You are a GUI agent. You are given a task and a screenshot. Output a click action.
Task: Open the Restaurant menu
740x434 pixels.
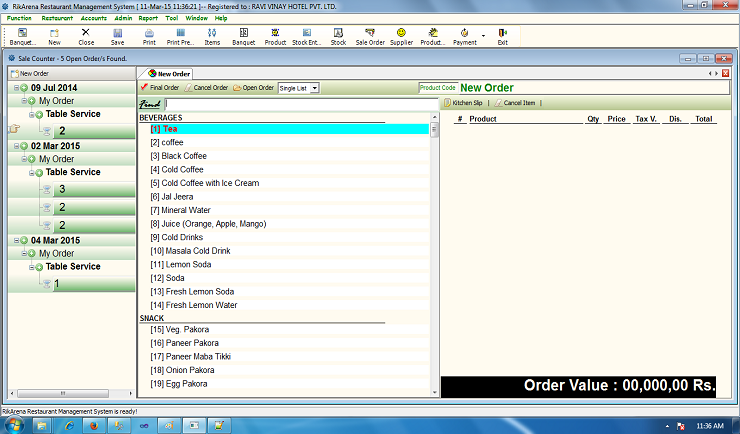tap(57, 18)
